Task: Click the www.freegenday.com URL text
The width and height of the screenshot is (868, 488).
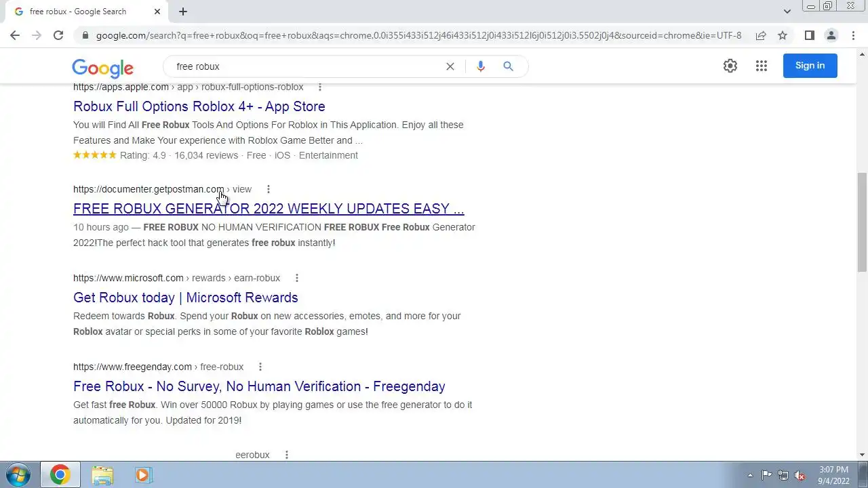Action: (158, 367)
